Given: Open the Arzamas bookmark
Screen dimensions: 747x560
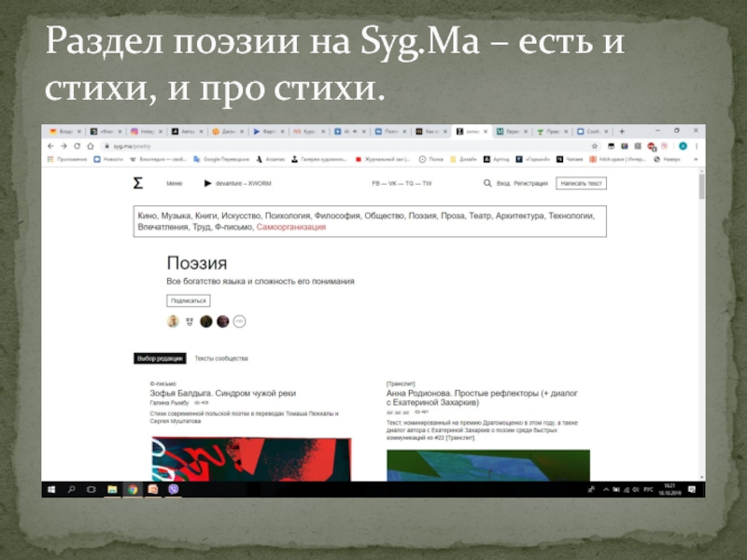Looking at the screenshot, I should pos(270,160).
